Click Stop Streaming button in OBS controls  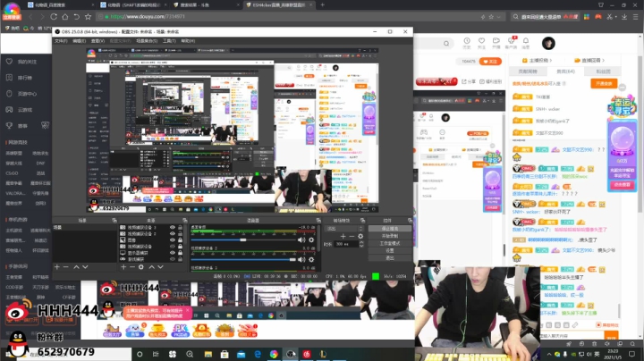coord(389,229)
